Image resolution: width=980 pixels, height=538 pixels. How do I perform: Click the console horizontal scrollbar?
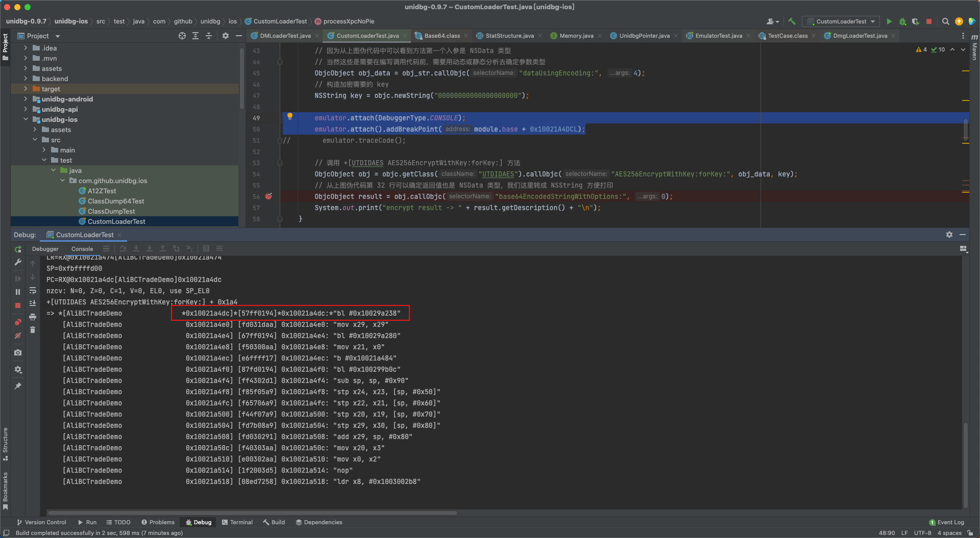tap(253, 513)
